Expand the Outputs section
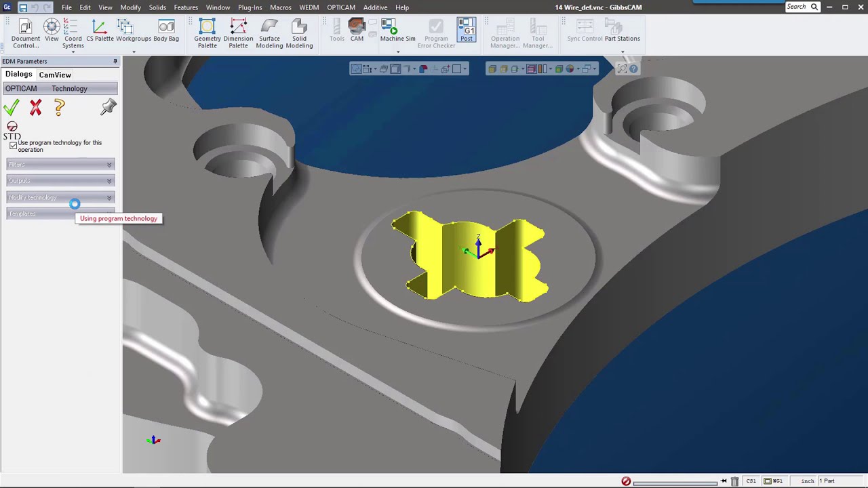 (60, 181)
